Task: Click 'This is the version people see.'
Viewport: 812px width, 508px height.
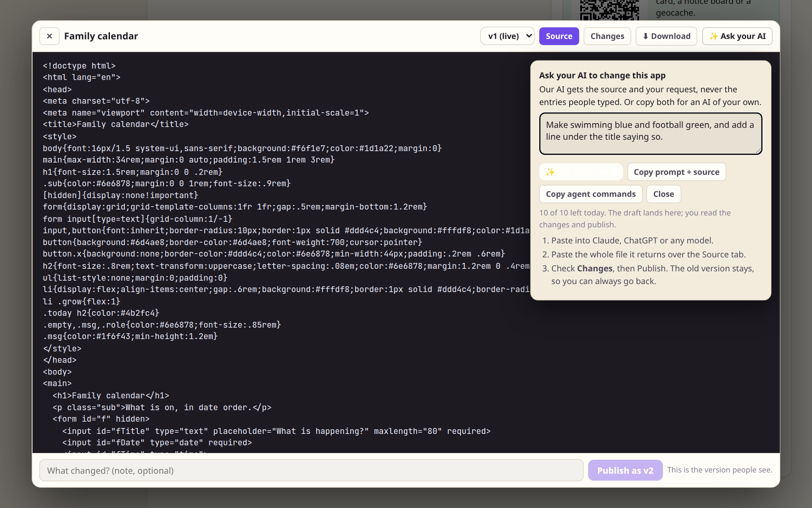Action: pyautogui.click(x=719, y=470)
